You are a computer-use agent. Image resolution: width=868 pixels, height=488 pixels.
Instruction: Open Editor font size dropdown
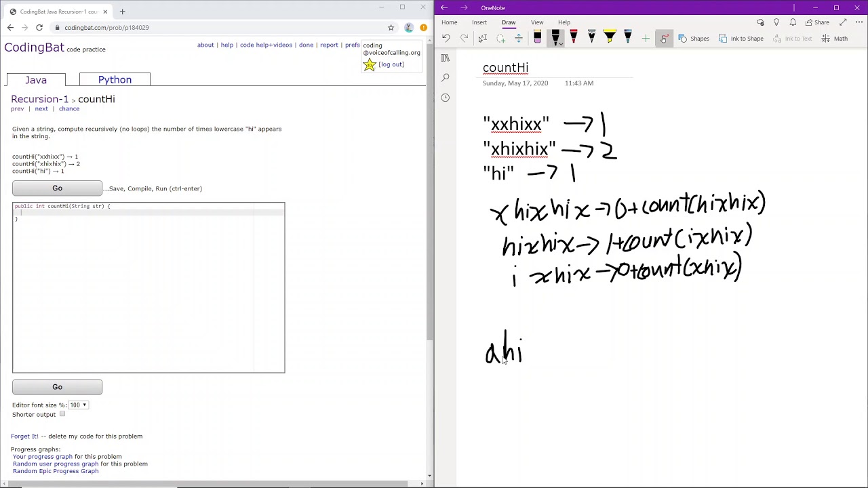click(78, 405)
